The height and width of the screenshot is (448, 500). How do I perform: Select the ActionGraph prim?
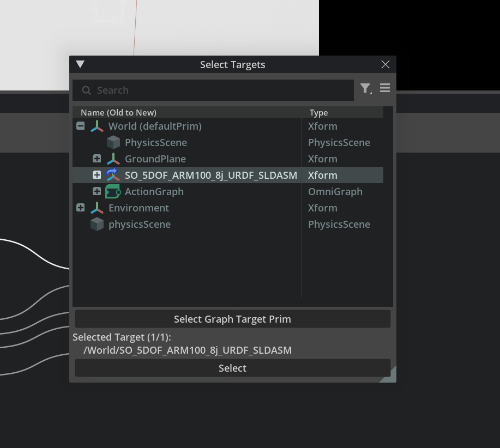tap(154, 191)
